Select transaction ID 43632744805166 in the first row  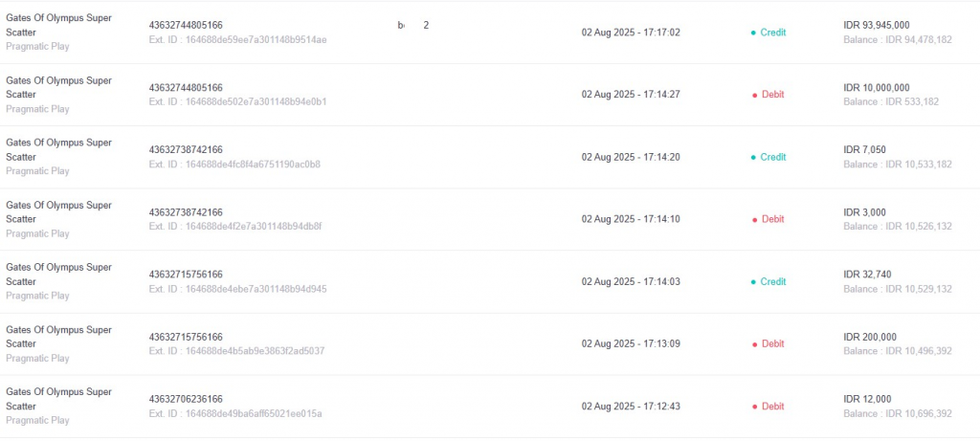pos(186,25)
